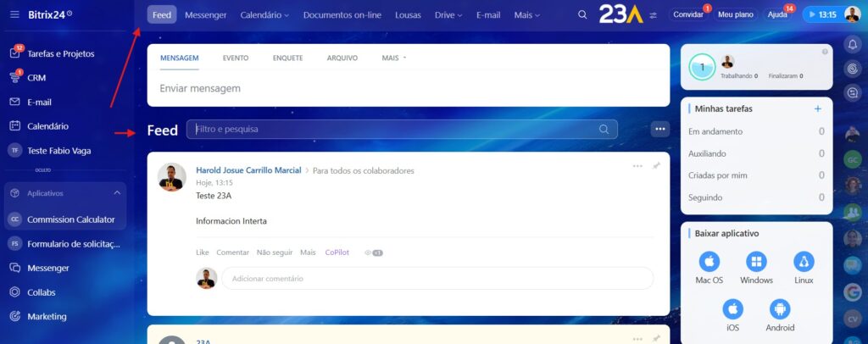The width and height of the screenshot is (868, 344).
Task: Download the Android app
Action: click(x=780, y=309)
